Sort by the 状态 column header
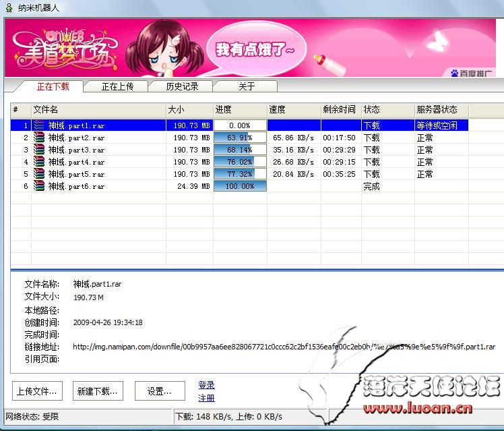Viewport: 504px width, 431px height. tap(388, 110)
